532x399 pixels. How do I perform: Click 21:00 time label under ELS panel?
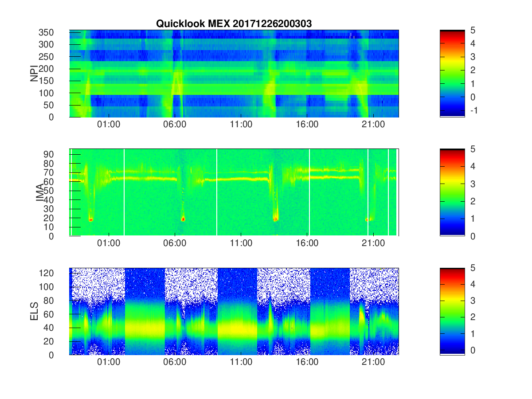click(373, 362)
